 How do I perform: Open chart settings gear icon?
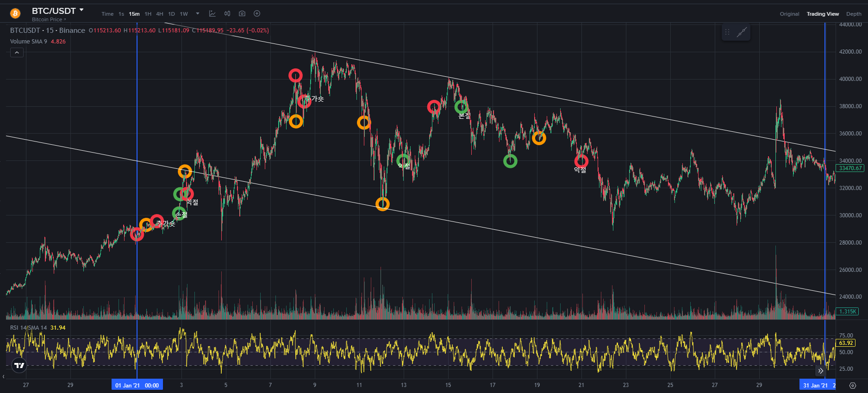point(853,385)
